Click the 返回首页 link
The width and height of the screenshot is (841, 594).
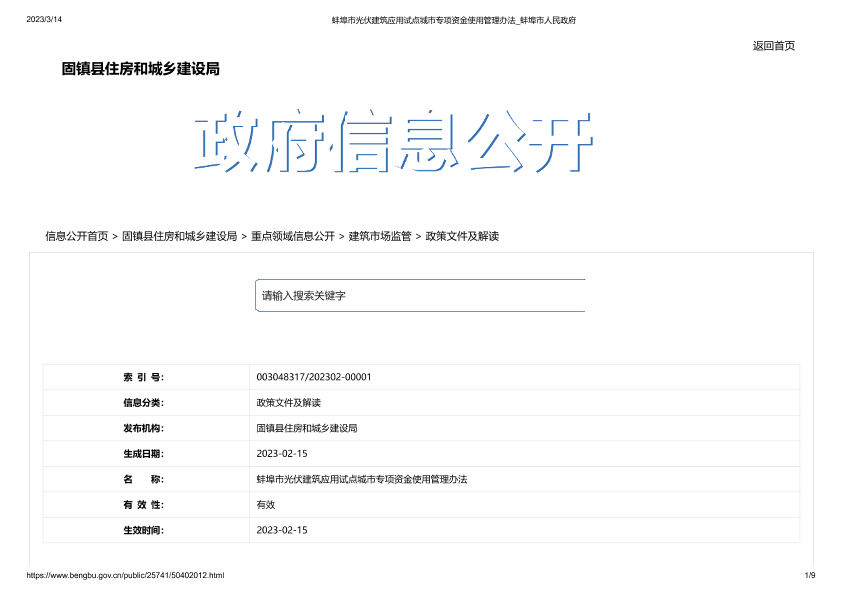[773, 45]
